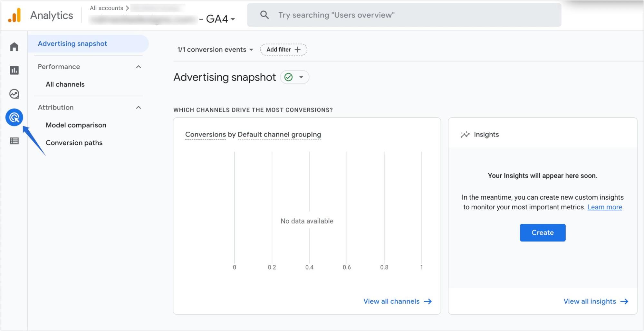Viewport: 644px width, 331px height.
Task: Click the Add filter button
Action: [284, 50]
